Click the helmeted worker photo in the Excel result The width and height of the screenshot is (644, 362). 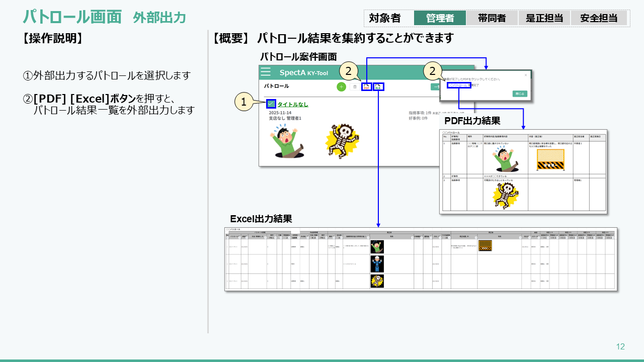377,263
